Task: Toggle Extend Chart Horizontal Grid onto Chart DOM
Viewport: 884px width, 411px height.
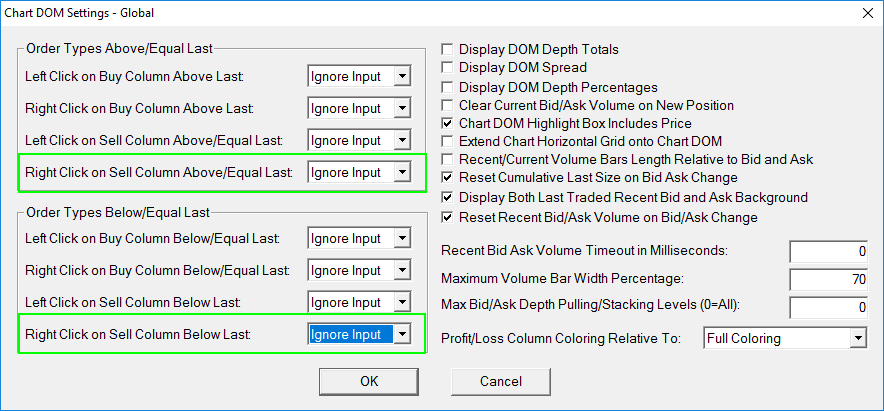Action: 448,142
